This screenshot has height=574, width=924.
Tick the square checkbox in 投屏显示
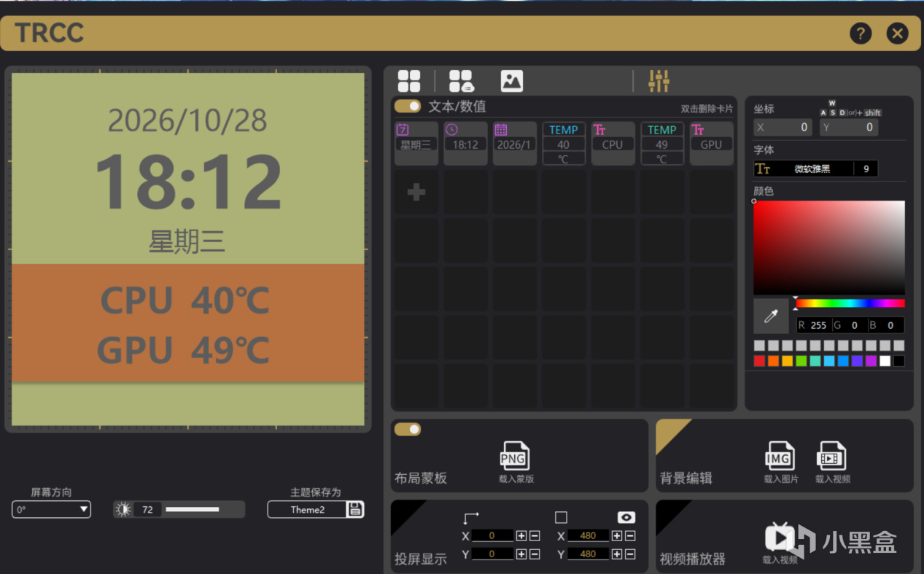click(561, 517)
